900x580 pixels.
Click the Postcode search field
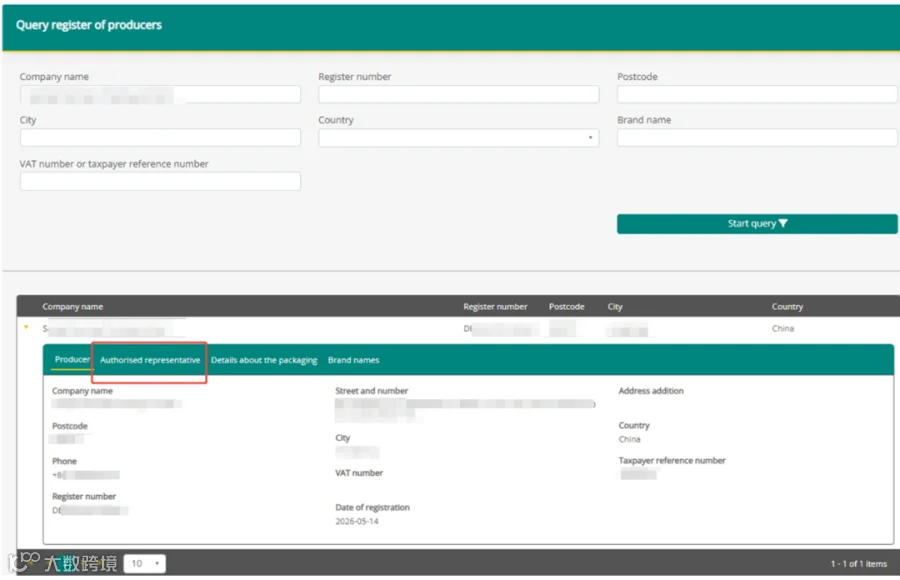tap(757, 95)
